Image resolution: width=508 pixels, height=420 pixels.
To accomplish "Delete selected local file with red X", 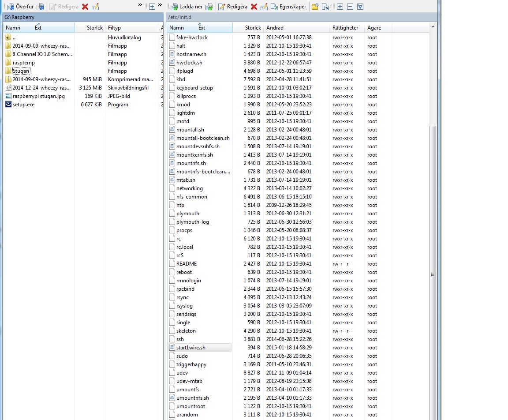I will tap(85, 7).
